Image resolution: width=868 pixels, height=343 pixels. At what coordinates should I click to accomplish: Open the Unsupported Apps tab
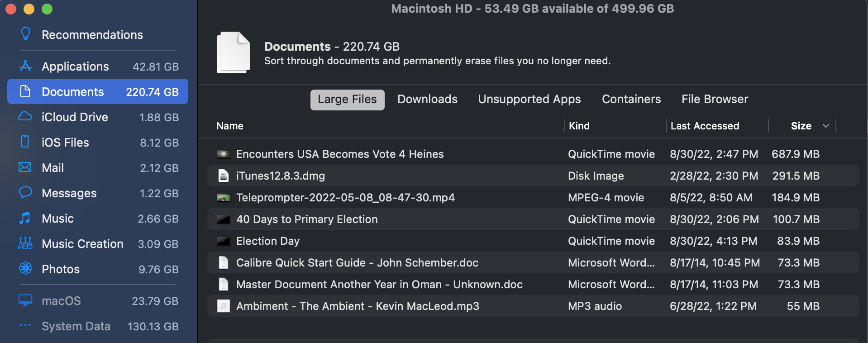[x=529, y=99]
